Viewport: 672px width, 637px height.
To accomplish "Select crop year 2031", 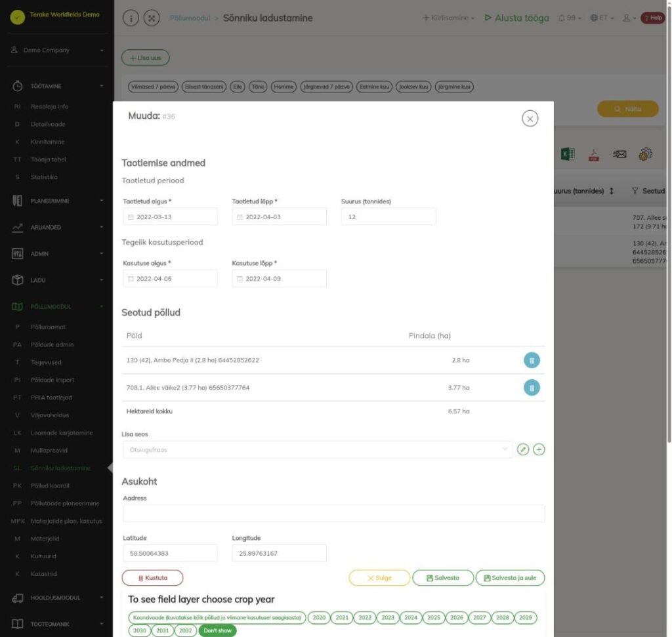I will pos(163,630).
